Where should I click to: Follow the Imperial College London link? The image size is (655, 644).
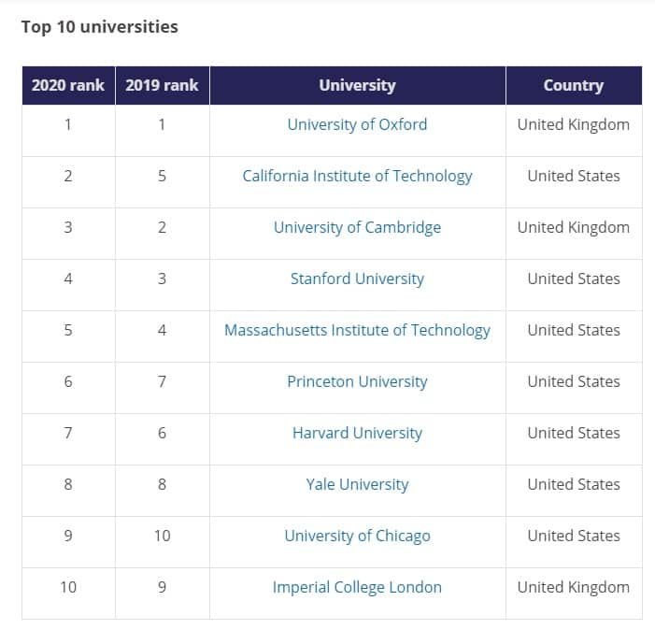357,587
